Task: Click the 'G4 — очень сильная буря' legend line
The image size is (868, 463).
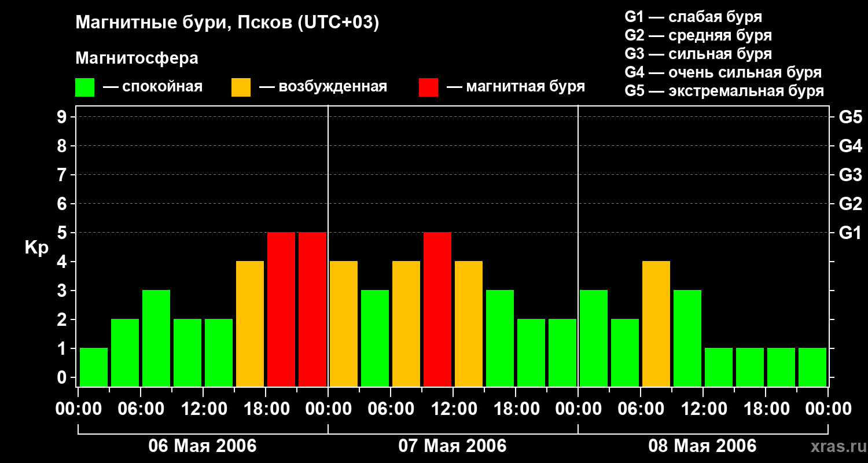Action: pos(723,72)
